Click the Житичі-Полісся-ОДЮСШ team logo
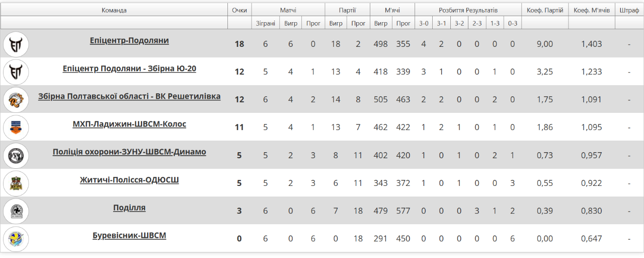This screenshot has height=258, width=644. click(16, 183)
